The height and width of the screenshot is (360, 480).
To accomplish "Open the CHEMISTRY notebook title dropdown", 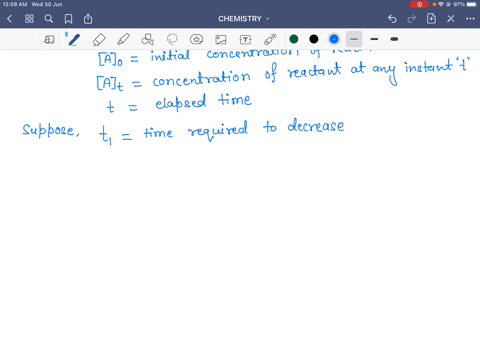I will tap(244, 19).
